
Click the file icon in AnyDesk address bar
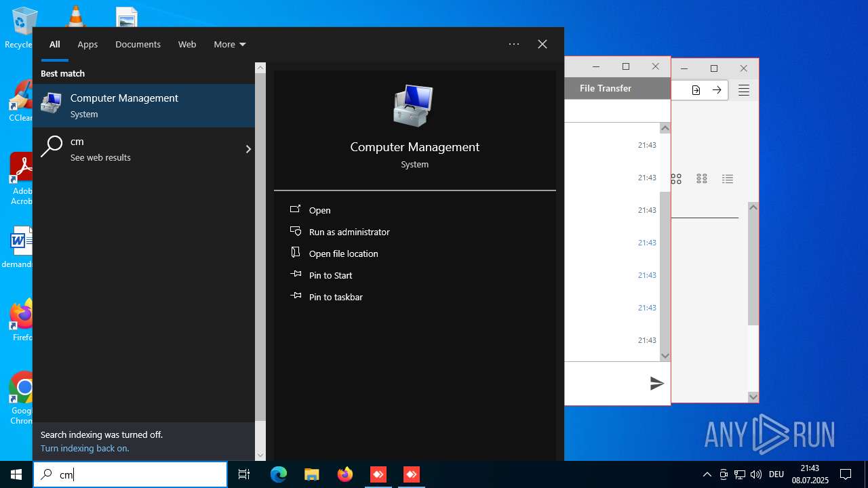click(x=696, y=90)
